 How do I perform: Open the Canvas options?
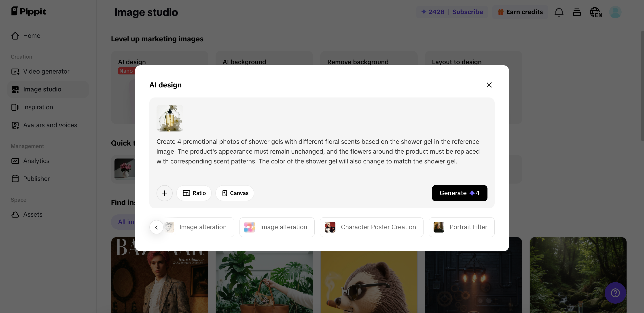235,193
